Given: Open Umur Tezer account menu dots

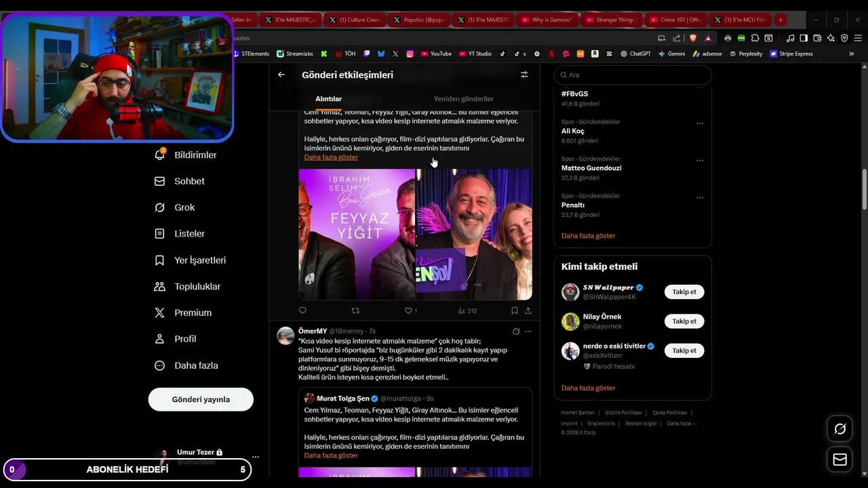Looking at the screenshot, I should pos(255,457).
